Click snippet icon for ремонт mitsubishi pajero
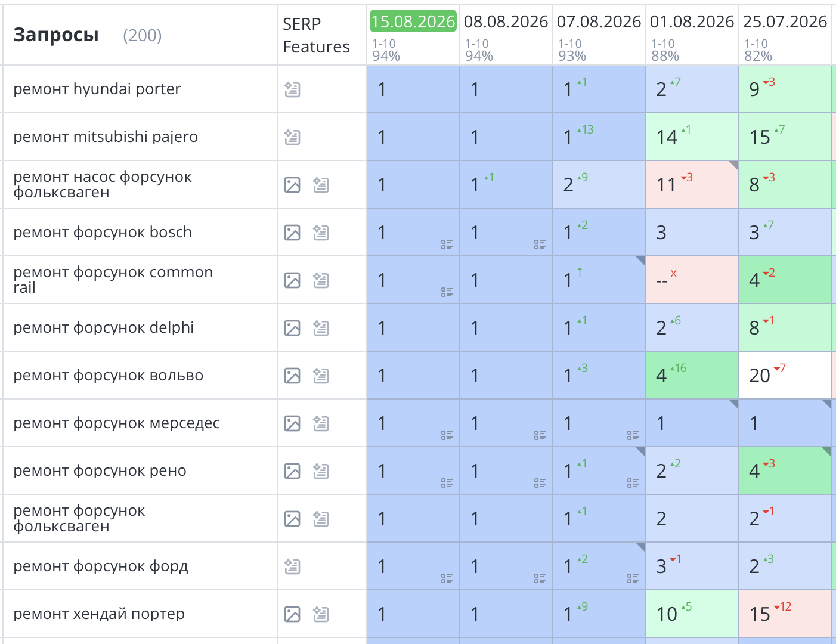This screenshot has width=836, height=644. click(x=292, y=137)
